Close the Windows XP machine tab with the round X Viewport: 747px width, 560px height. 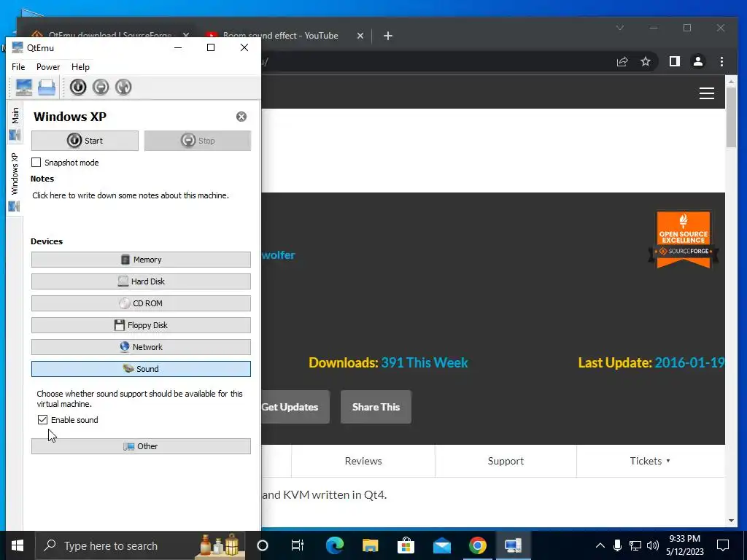(241, 117)
